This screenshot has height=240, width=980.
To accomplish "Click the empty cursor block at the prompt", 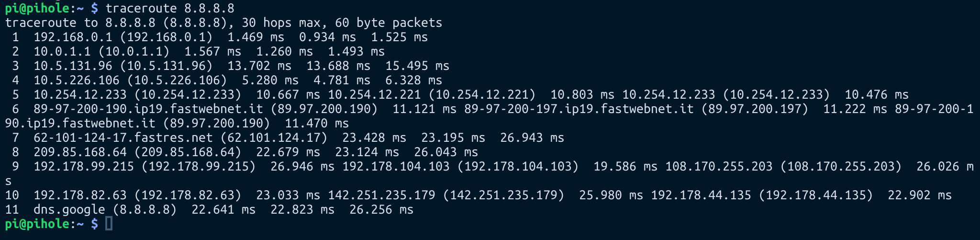I will [109, 224].
